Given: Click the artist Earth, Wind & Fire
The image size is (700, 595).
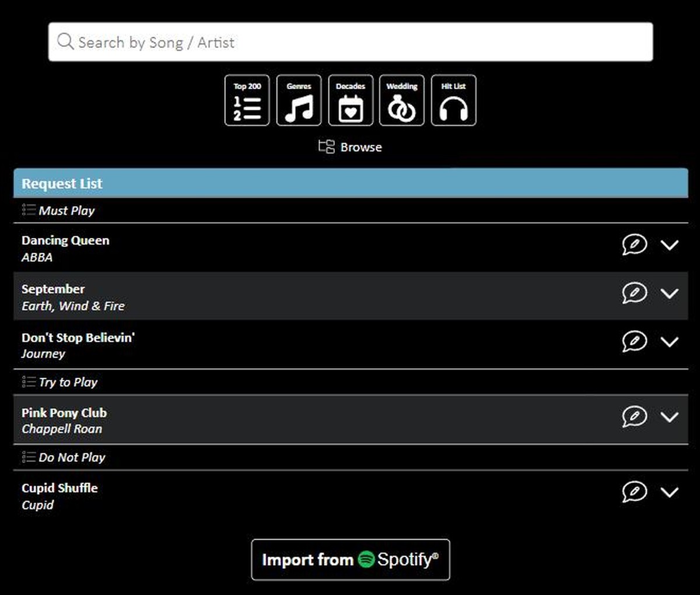Looking at the screenshot, I should [x=73, y=306].
